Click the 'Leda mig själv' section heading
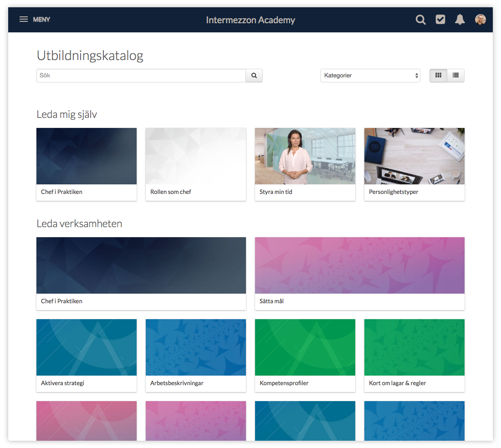 pos(67,115)
